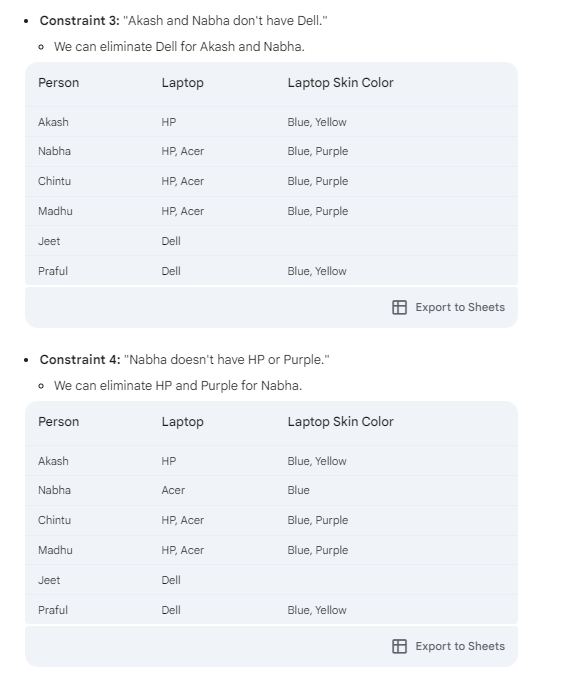This screenshot has height=683, width=583.
Task: Click Nabha's Blue cell in second table
Action: click(298, 490)
